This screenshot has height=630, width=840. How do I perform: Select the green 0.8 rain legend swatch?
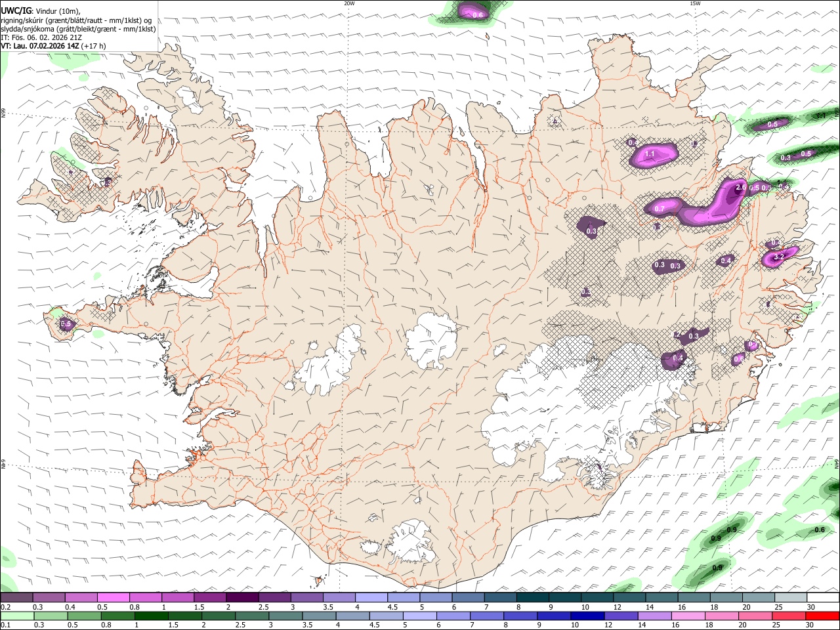tap(117, 616)
